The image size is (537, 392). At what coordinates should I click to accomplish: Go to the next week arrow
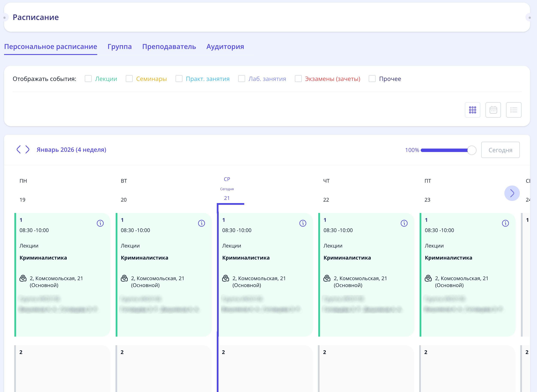pos(27,149)
